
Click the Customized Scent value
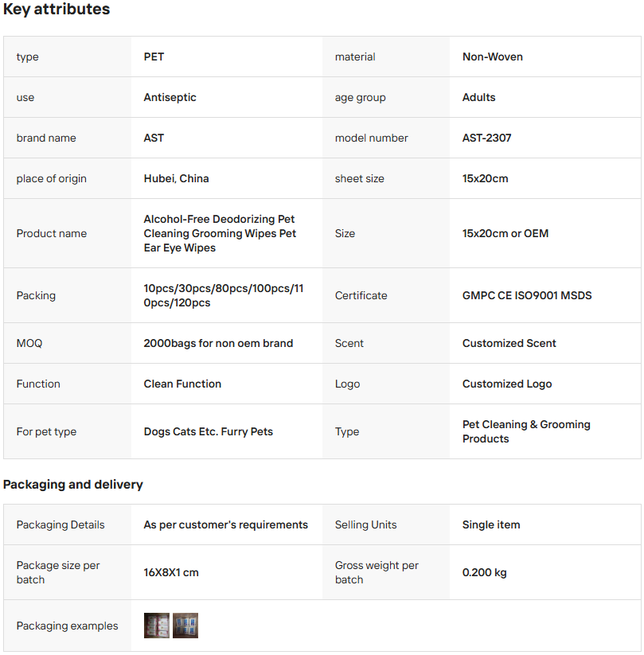[x=509, y=343]
